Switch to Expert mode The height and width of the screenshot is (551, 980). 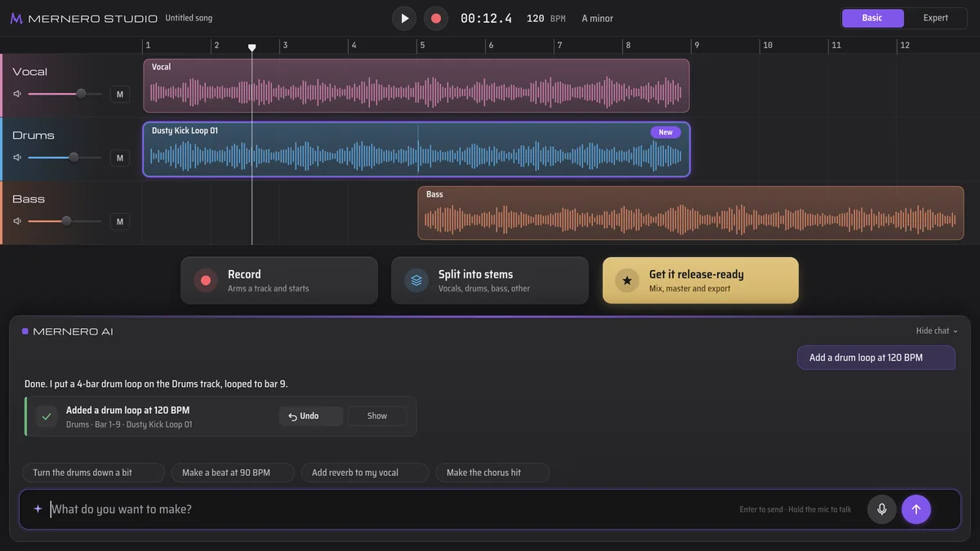936,18
